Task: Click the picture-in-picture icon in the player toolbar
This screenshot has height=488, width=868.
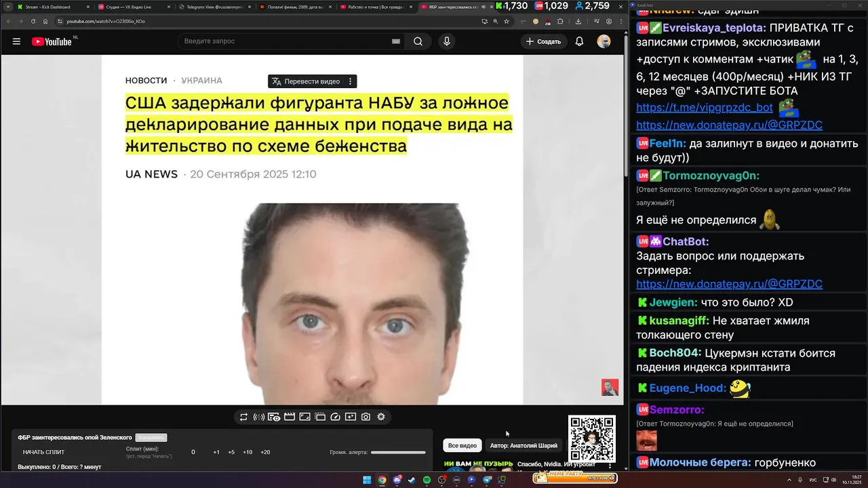Action: click(x=305, y=417)
